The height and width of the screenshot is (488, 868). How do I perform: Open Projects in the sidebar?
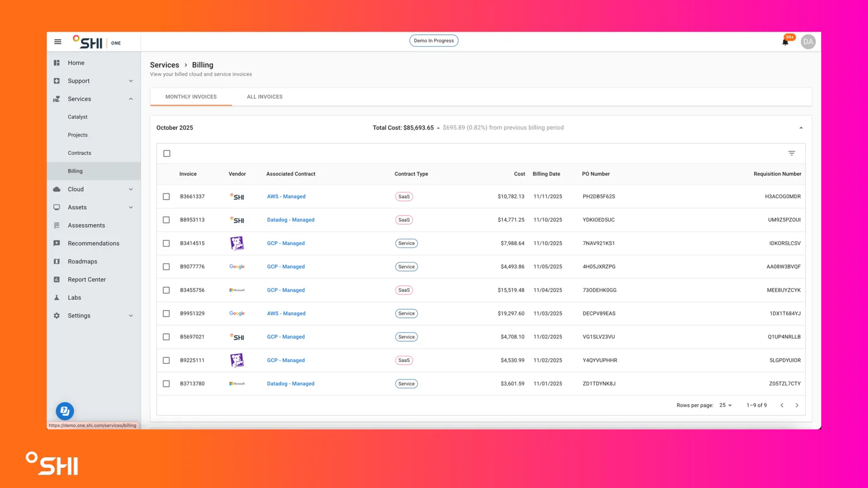point(78,135)
